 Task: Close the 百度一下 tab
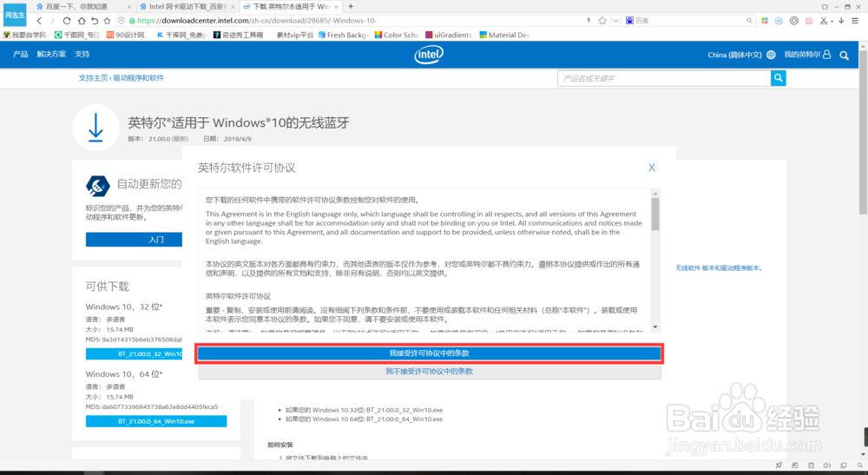click(129, 7)
